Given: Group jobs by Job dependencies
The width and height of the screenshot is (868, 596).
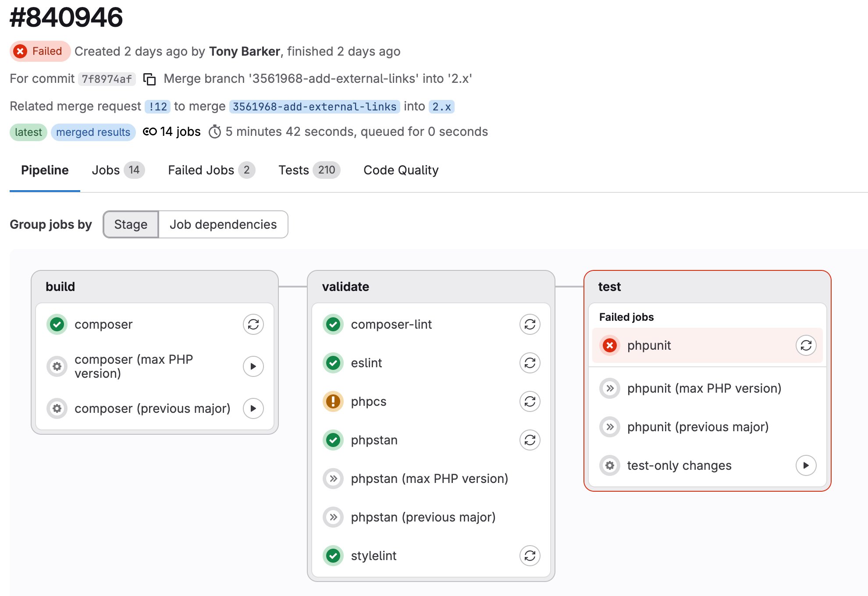Looking at the screenshot, I should [x=223, y=224].
